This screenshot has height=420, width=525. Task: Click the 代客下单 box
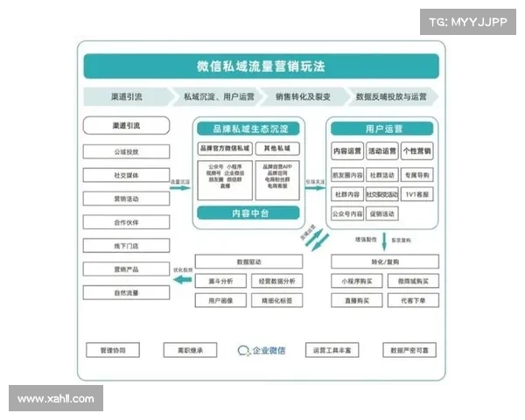coord(413,300)
